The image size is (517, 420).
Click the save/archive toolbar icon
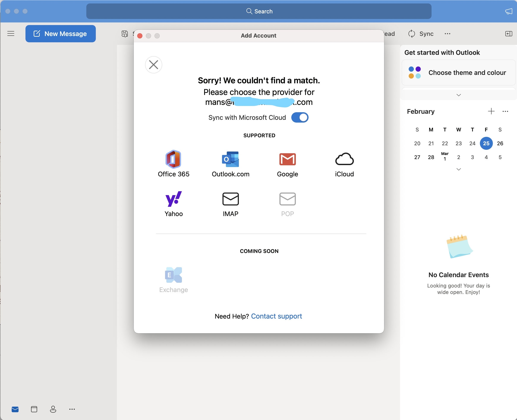tap(125, 34)
